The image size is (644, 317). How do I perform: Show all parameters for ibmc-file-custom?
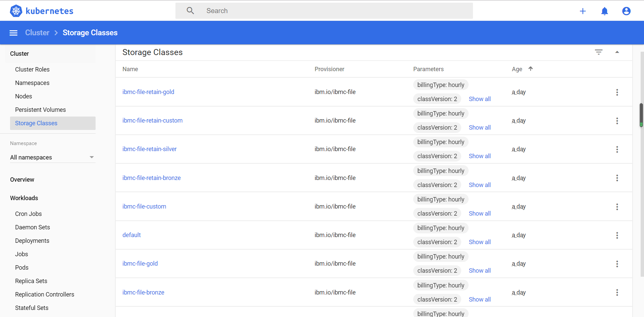[480, 214]
